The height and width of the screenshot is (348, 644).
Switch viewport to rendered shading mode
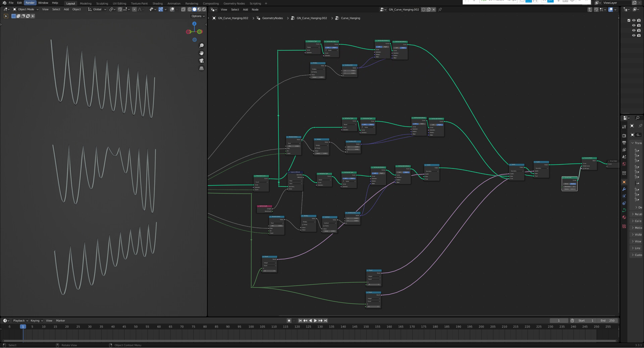(204, 9)
